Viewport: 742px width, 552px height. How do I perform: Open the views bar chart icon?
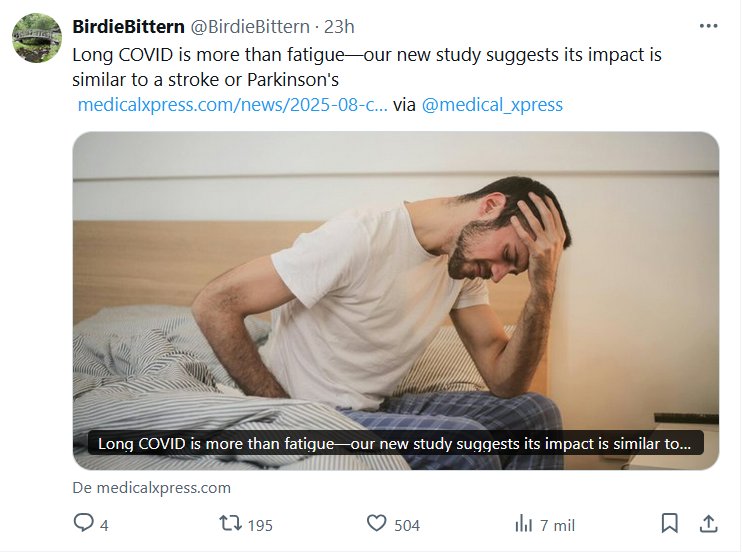pos(523,523)
